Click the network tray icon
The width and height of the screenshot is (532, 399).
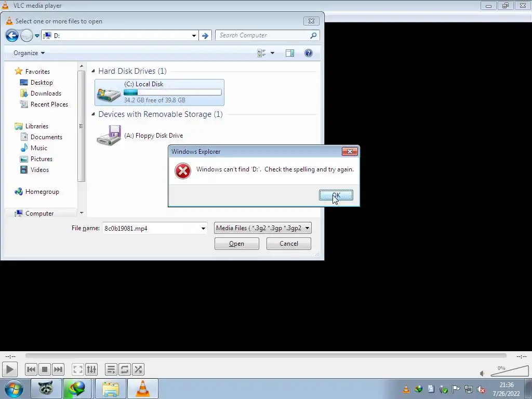click(469, 389)
